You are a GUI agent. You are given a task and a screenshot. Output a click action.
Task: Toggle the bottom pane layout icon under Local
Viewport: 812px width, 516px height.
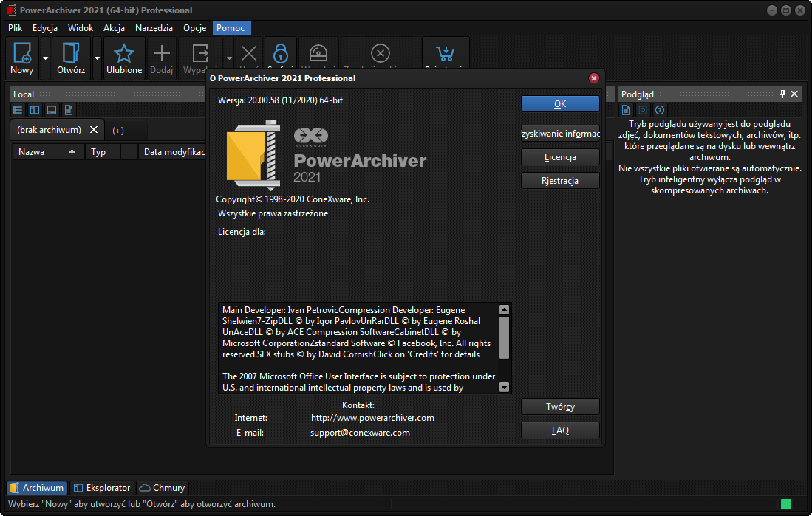click(x=51, y=110)
